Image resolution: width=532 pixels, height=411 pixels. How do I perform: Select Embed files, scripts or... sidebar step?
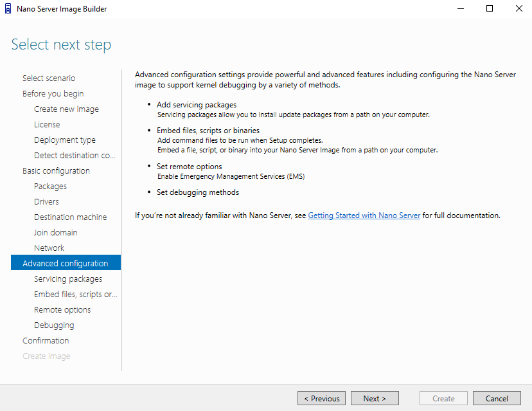click(75, 294)
